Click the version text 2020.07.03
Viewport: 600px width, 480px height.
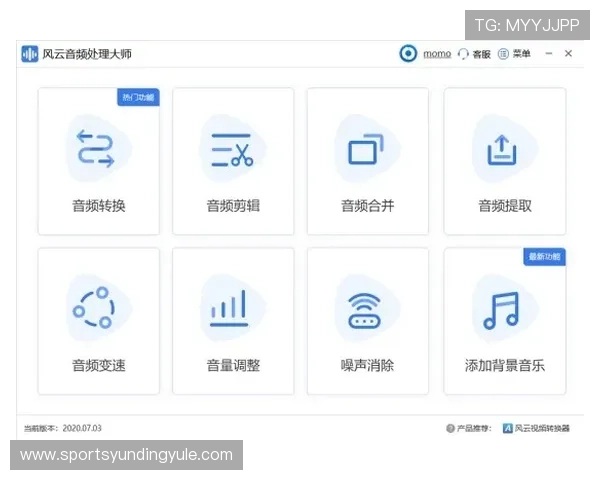click(82, 428)
